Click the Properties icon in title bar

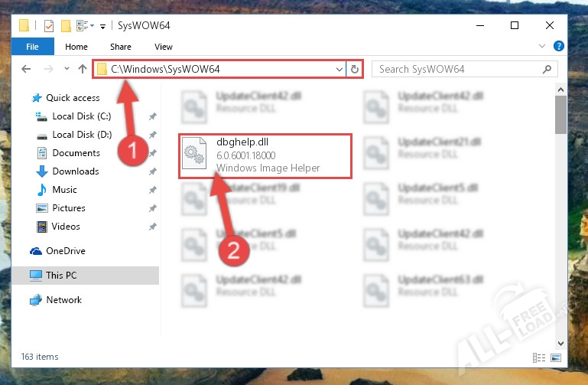coord(49,25)
